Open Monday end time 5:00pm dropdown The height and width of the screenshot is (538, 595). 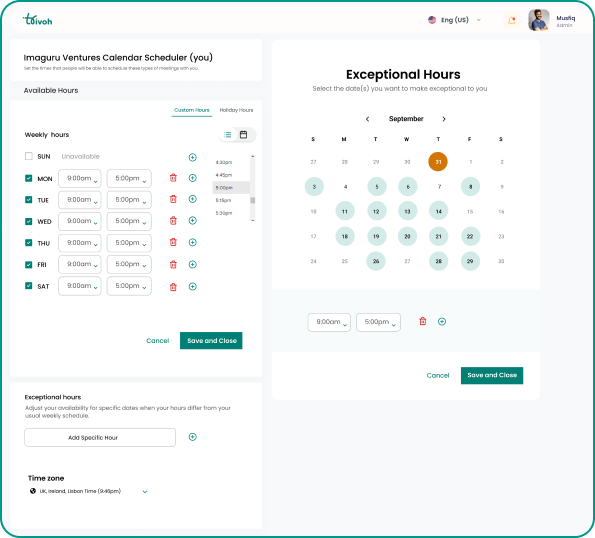tap(129, 178)
